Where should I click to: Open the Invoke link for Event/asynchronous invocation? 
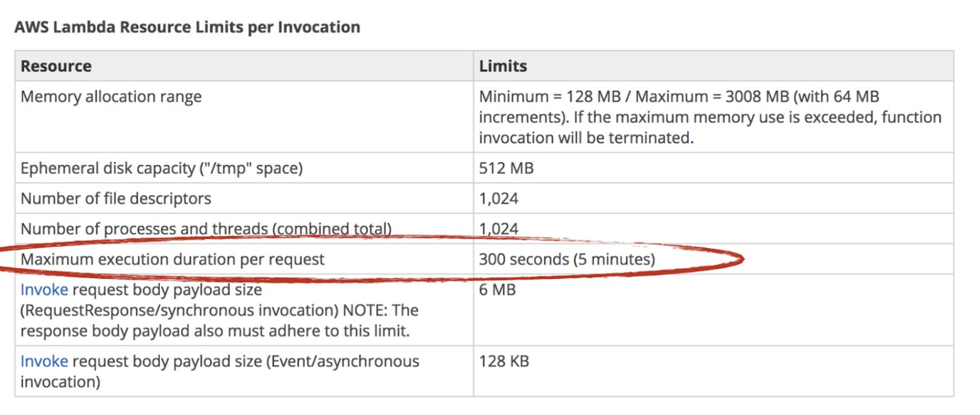click(44, 362)
